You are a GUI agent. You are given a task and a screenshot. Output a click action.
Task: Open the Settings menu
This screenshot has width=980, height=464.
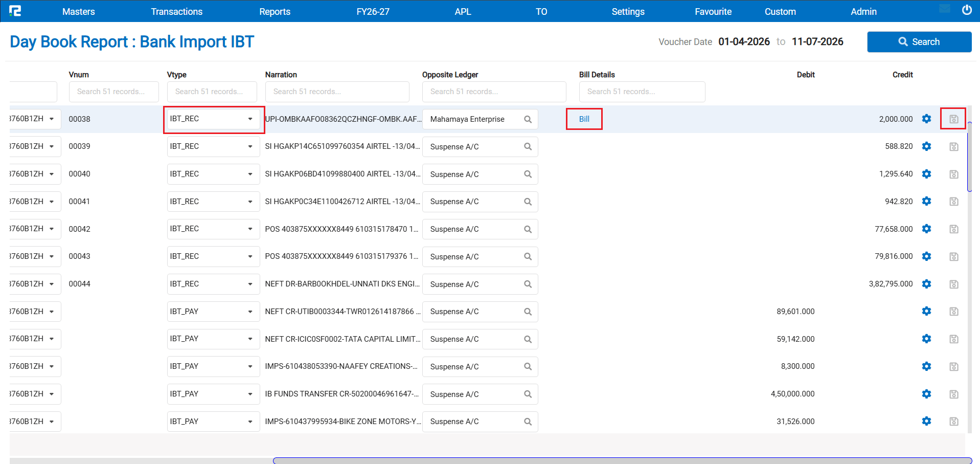pyautogui.click(x=628, y=11)
